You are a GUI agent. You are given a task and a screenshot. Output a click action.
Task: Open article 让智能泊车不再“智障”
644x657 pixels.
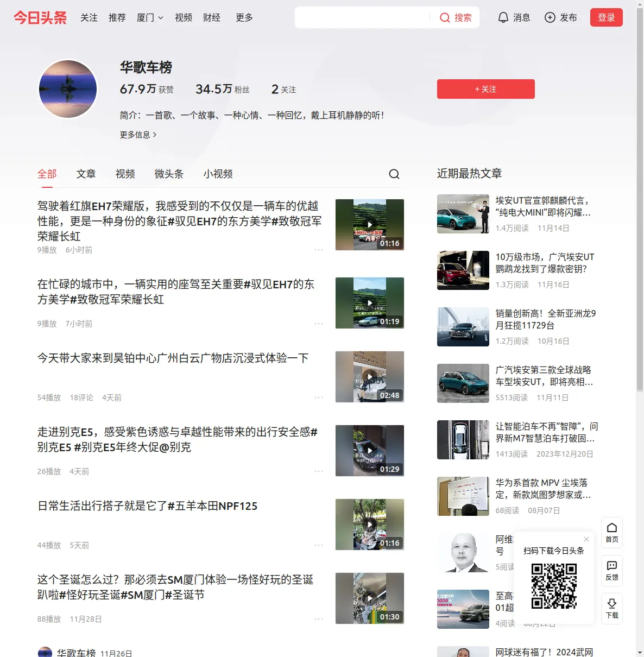(x=547, y=432)
